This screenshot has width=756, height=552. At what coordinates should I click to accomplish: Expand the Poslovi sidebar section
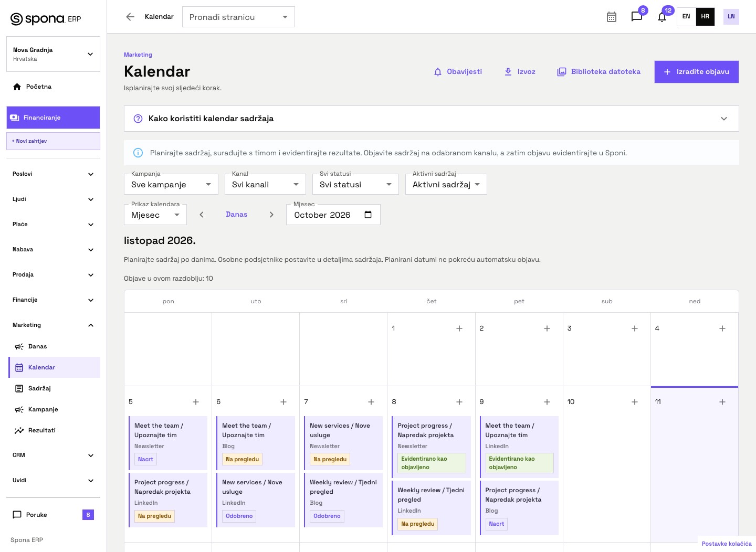(53, 174)
